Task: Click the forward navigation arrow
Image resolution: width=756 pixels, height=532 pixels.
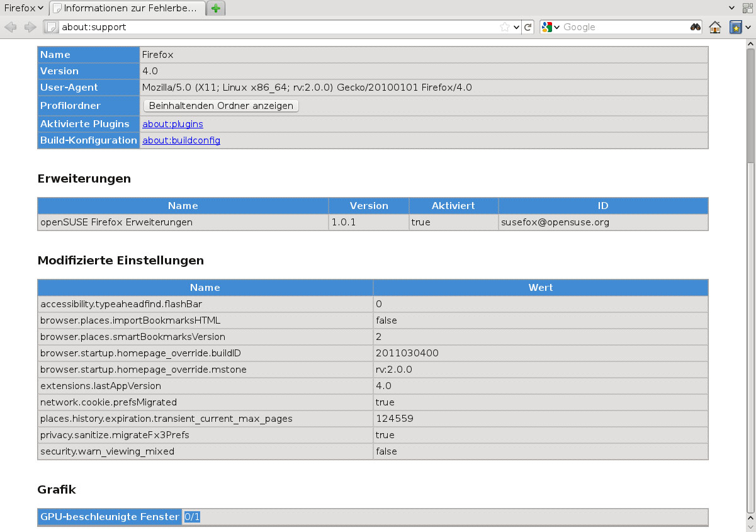Action: pos(30,27)
